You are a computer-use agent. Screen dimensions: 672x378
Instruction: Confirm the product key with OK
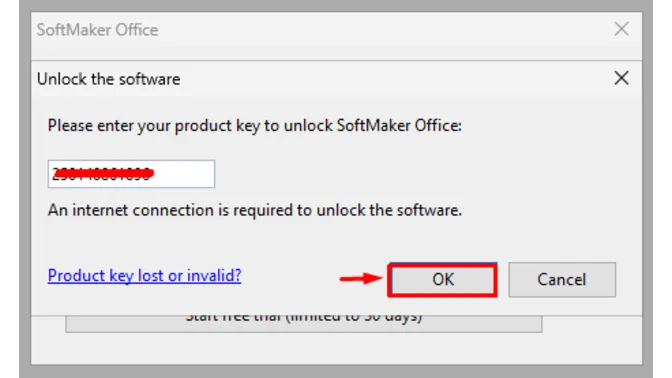coord(442,280)
